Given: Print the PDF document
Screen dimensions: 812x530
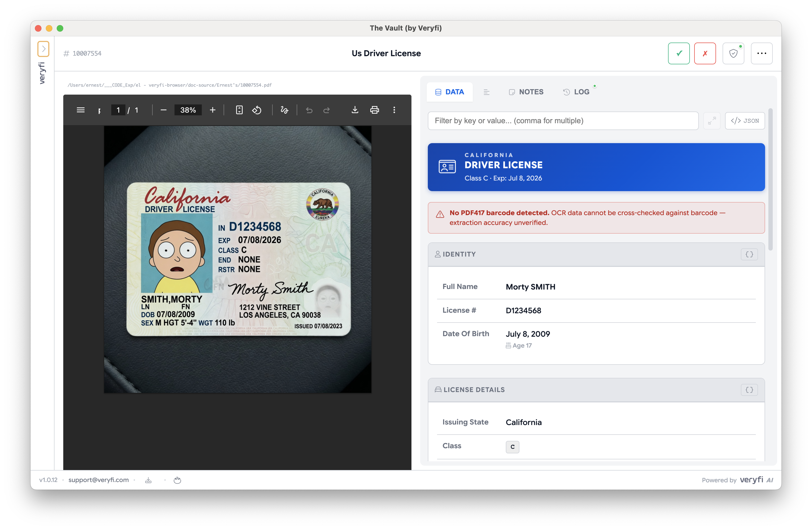Looking at the screenshot, I should point(375,110).
